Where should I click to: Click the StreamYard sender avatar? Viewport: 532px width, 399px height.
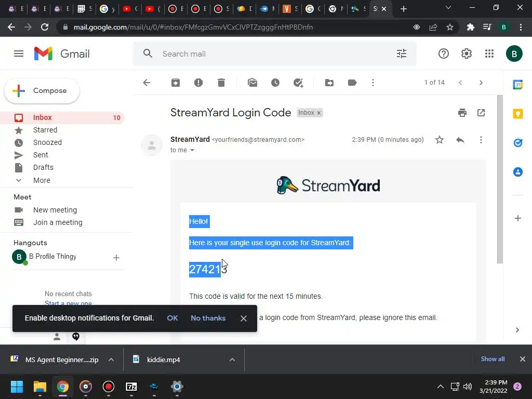click(x=152, y=145)
